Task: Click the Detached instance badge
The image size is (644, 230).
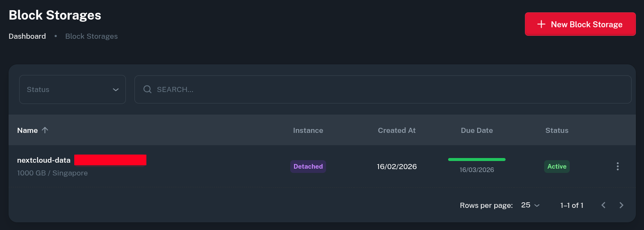Action: click(x=308, y=167)
